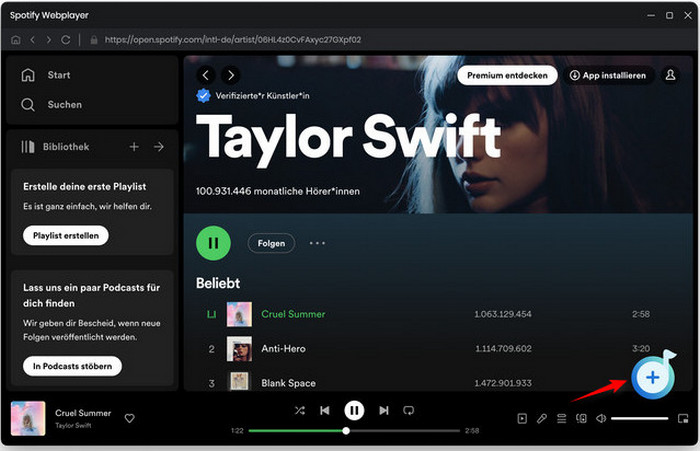The image size is (700, 451).
Task: Click the monatliche Hörer*innen count text
Action: [x=278, y=191]
